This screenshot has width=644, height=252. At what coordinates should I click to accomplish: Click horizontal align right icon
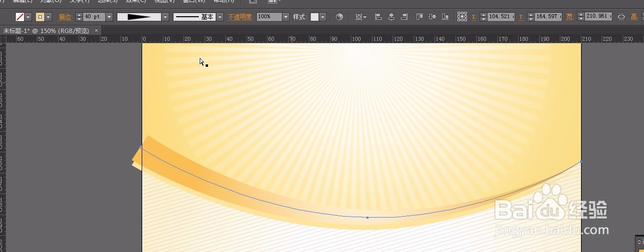(x=404, y=17)
